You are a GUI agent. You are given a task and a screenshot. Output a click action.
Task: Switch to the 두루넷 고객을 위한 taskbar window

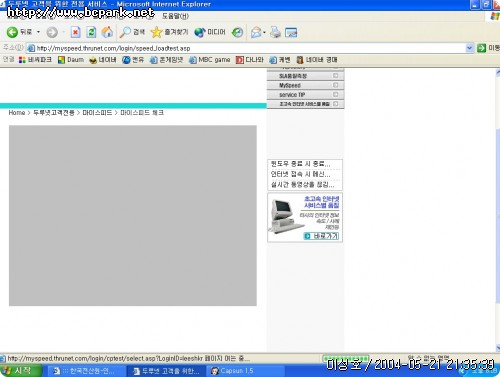click(x=167, y=371)
